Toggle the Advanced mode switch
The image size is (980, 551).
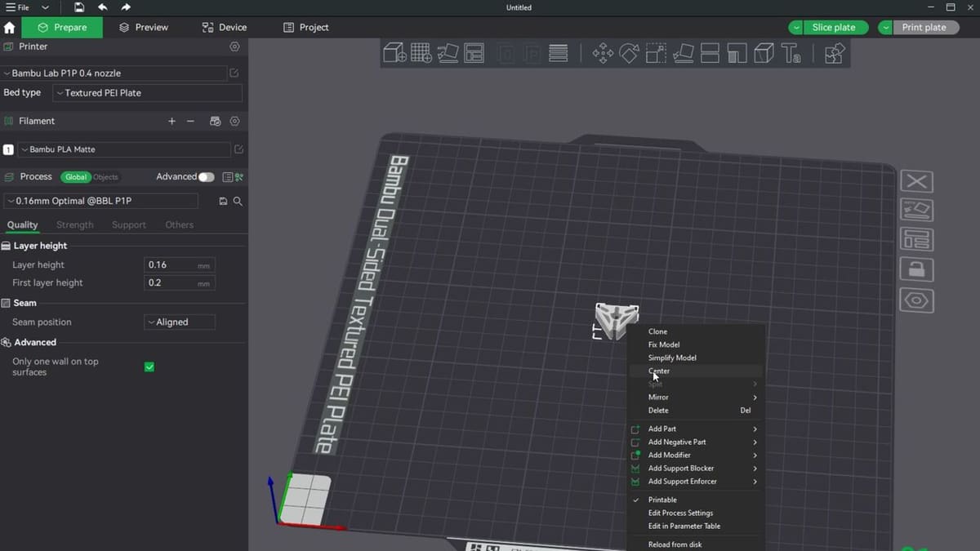click(207, 177)
